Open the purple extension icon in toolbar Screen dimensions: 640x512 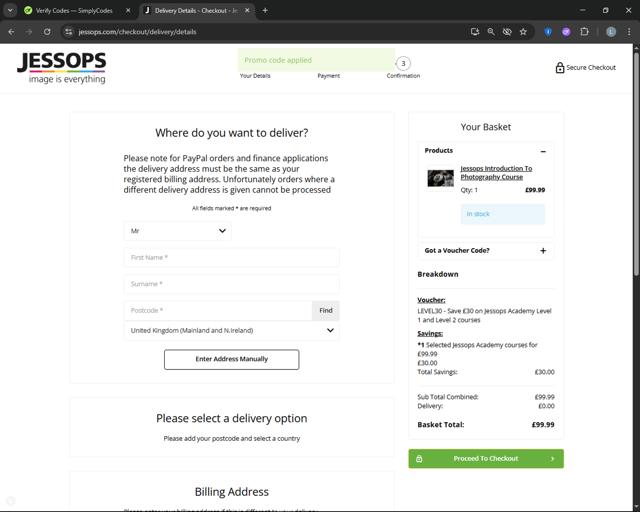click(x=566, y=32)
